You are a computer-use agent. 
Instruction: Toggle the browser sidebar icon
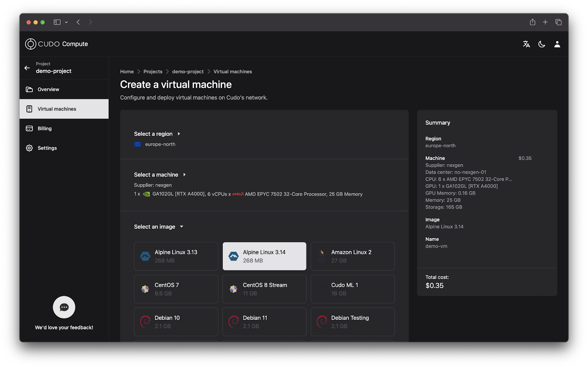point(57,22)
